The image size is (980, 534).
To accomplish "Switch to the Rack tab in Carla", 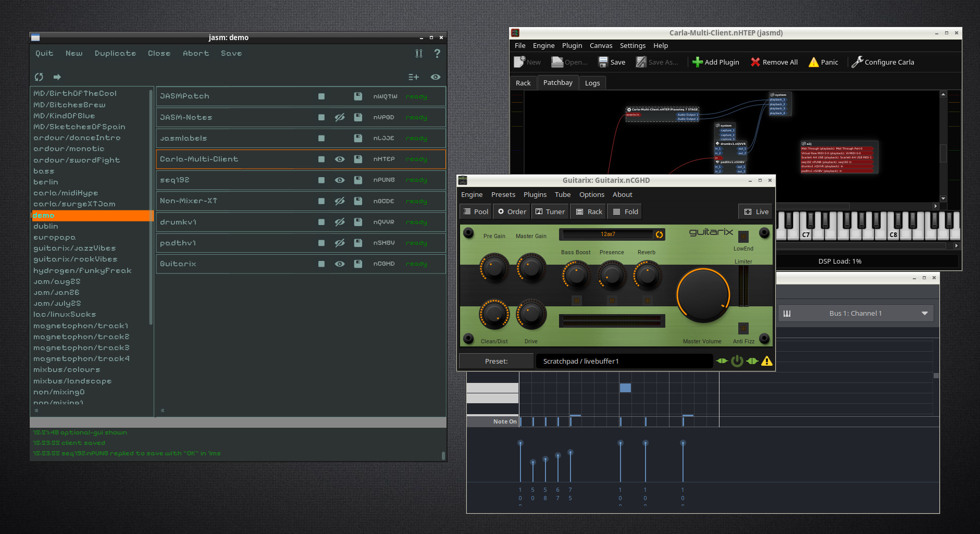I will [x=523, y=83].
